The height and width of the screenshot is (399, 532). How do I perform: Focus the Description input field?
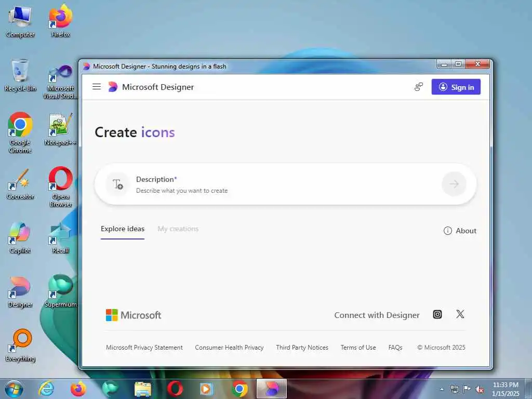[285, 184]
